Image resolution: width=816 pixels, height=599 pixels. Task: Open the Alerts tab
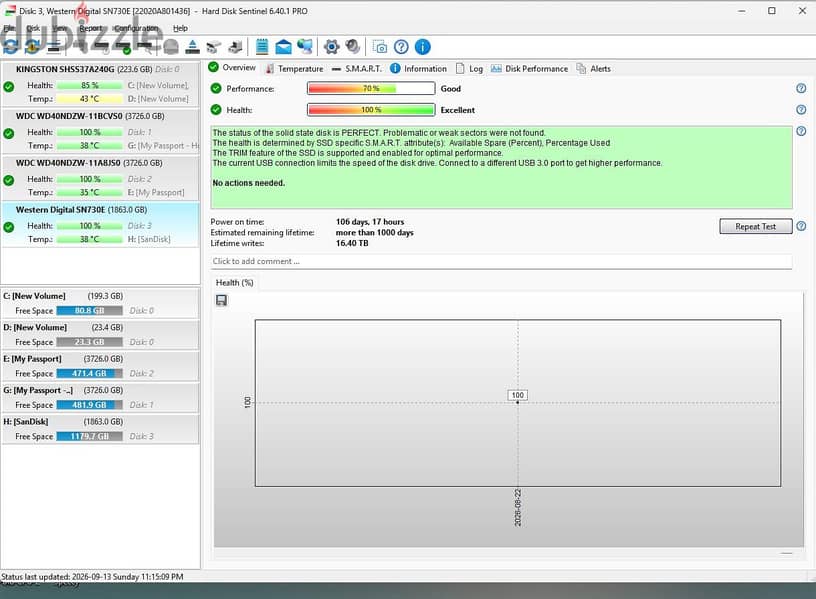pyautogui.click(x=594, y=68)
